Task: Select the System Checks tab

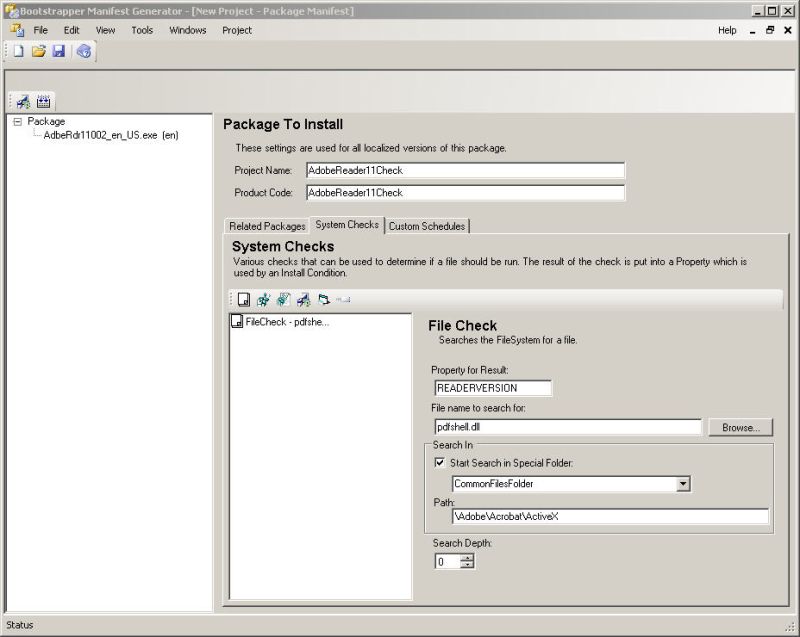Action: (347, 224)
